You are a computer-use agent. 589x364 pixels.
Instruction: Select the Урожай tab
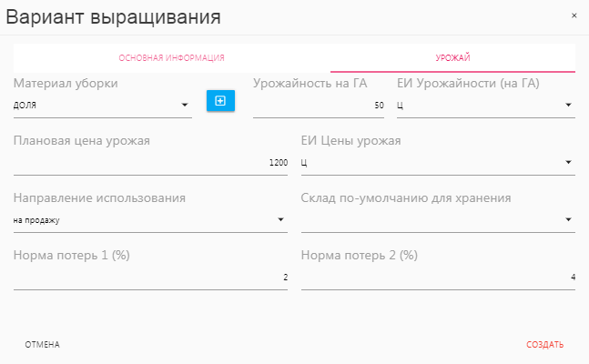(452, 58)
